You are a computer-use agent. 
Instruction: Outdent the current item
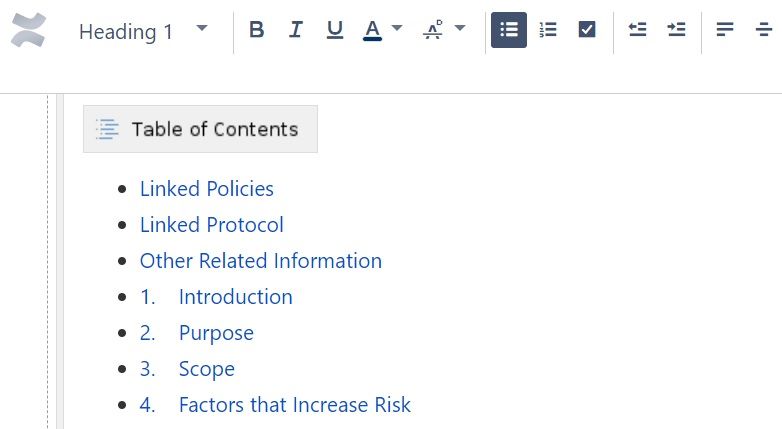pyautogui.click(x=637, y=30)
